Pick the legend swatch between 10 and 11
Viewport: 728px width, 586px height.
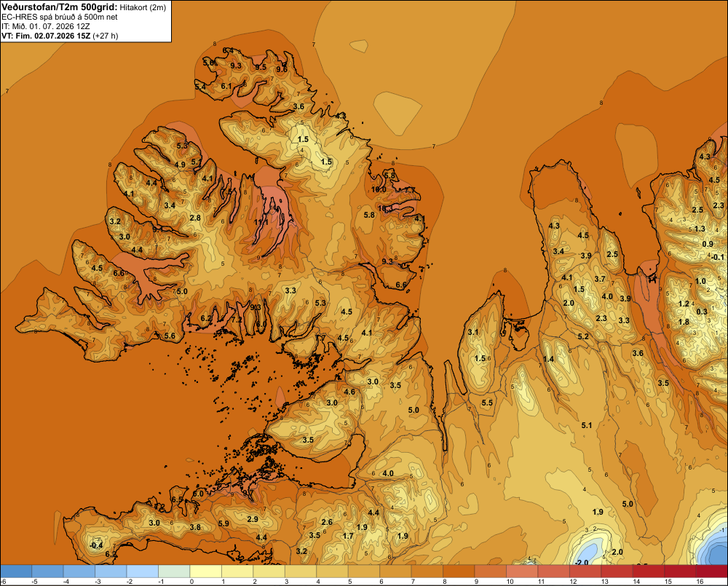[x=522, y=571]
